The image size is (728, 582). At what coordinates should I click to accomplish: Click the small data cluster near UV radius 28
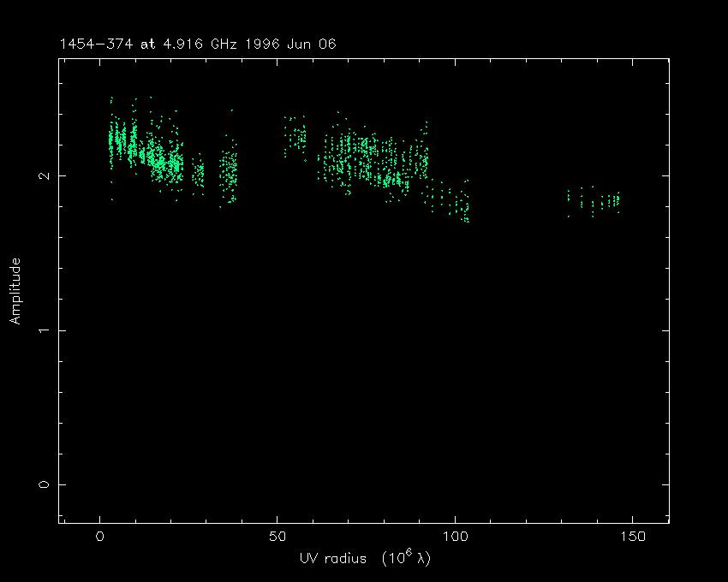198,175
